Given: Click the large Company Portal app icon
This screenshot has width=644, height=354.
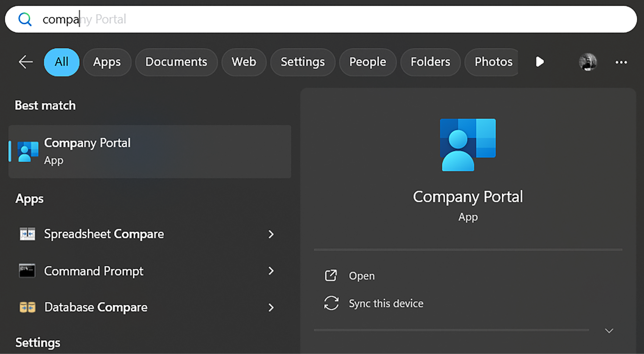Looking at the screenshot, I should pyautogui.click(x=468, y=145).
